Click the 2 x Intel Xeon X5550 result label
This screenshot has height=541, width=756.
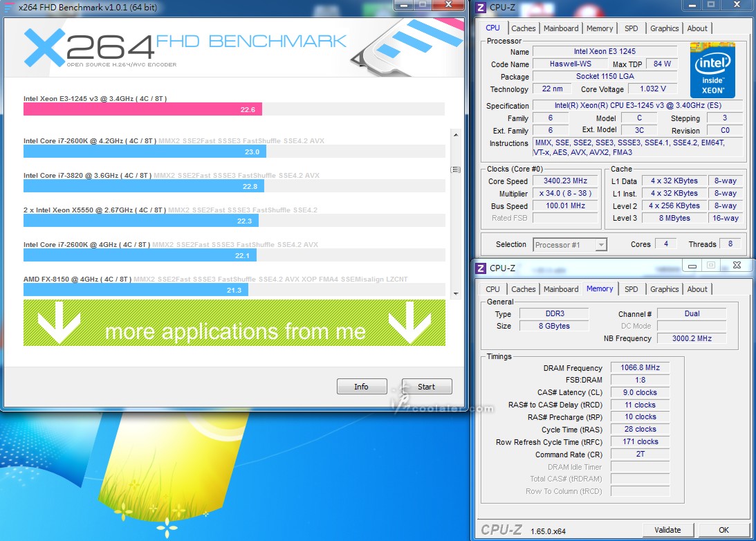click(x=95, y=210)
